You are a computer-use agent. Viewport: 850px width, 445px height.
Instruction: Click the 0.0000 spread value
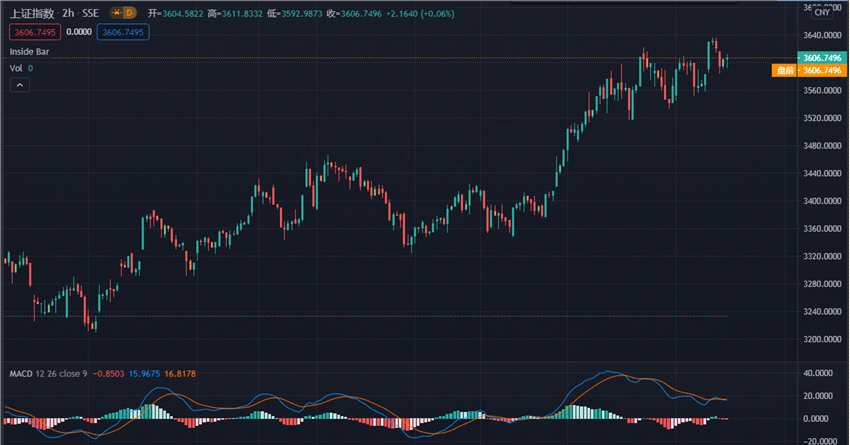pyautogui.click(x=77, y=33)
